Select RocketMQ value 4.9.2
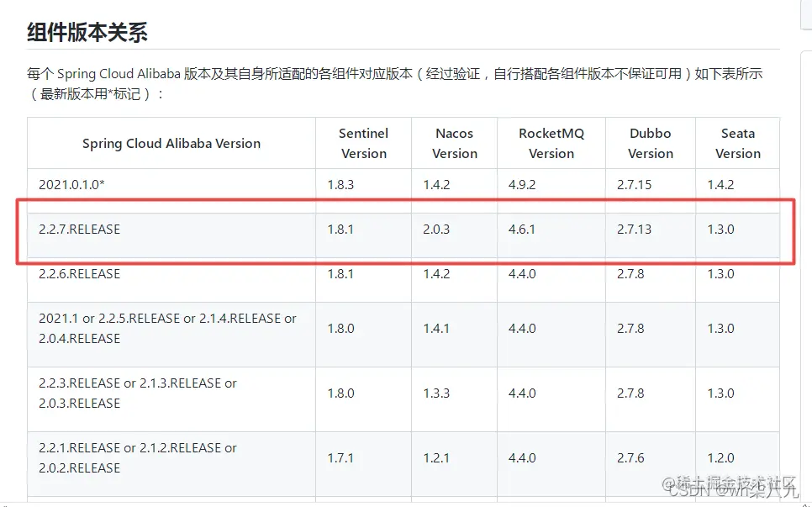The image size is (812, 507). [522, 185]
